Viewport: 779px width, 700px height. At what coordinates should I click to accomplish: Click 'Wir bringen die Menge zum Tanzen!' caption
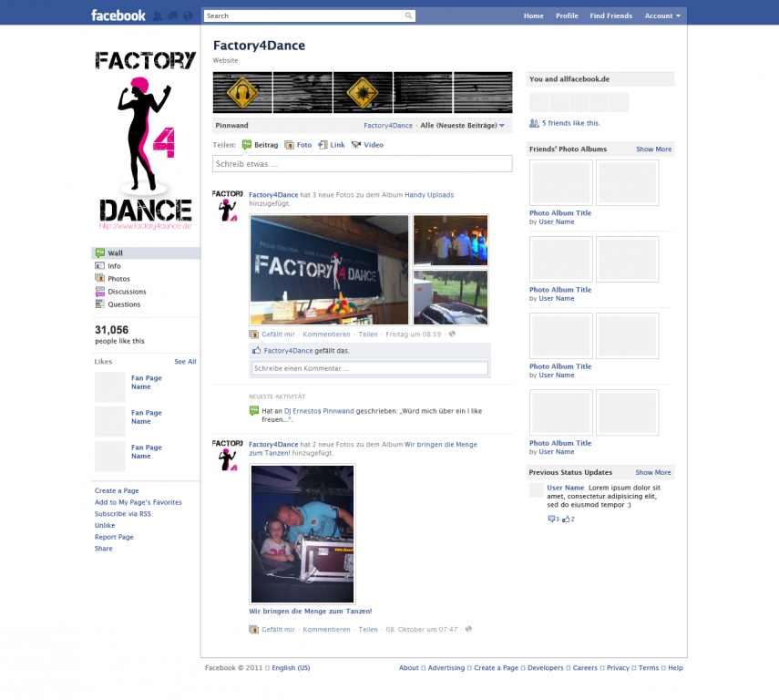pyautogui.click(x=310, y=611)
